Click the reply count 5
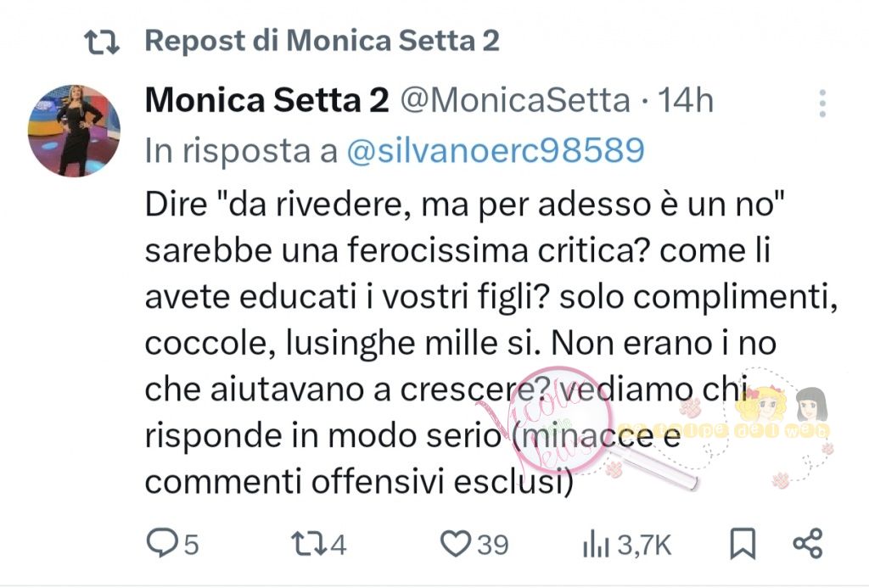869x588 pixels. click(x=191, y=545)
